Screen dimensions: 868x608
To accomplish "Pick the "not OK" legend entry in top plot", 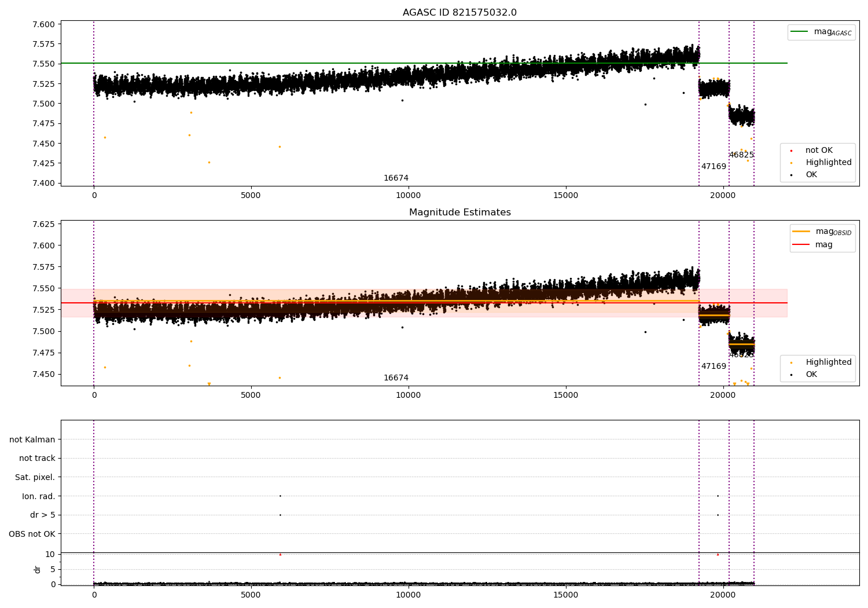I will coord(812,151).
